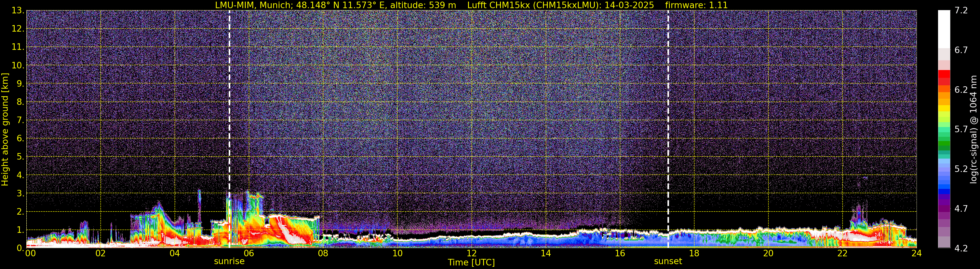
Task: Click the '04' time axis tick label
Action: pos(175,253)
